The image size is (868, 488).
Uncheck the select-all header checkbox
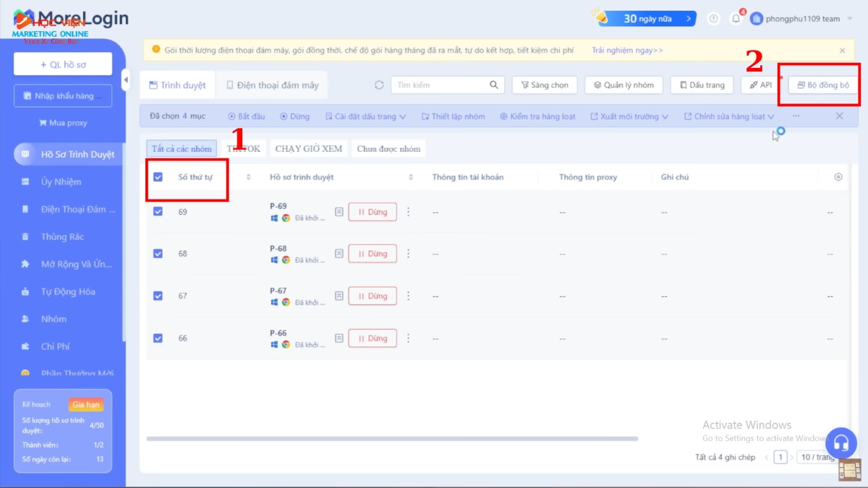coord(158,177)
